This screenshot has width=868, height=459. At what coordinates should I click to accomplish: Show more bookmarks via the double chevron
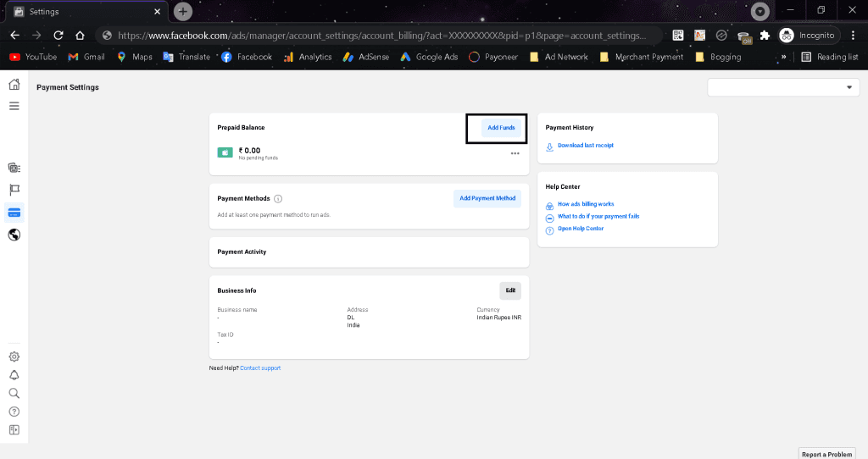pos(783,57)
